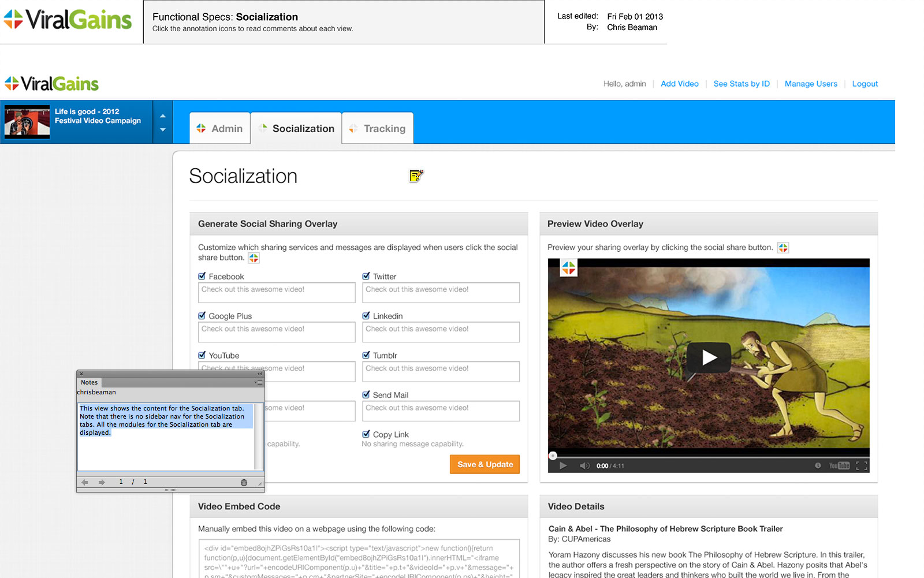Click the Facebook message input field

pos(277,292)
